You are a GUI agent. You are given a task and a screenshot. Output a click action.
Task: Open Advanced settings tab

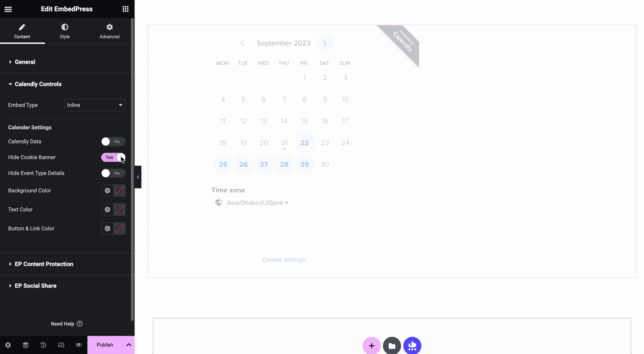109,31
